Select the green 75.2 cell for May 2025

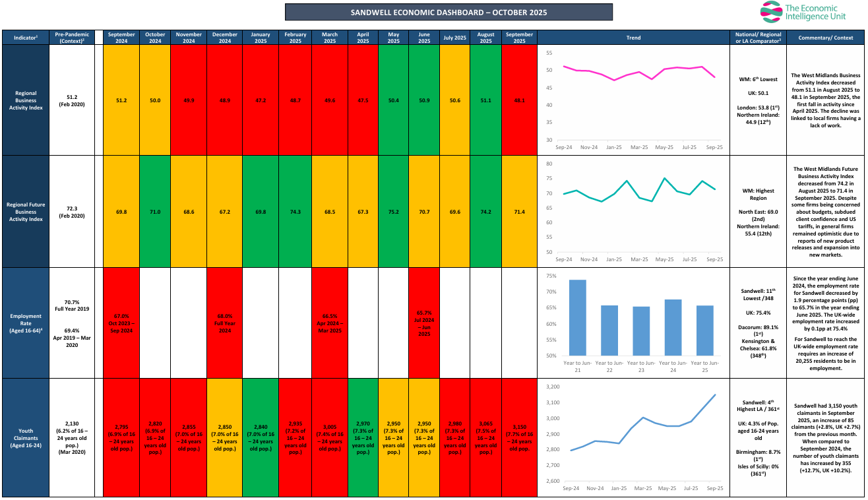coord(394,212)
